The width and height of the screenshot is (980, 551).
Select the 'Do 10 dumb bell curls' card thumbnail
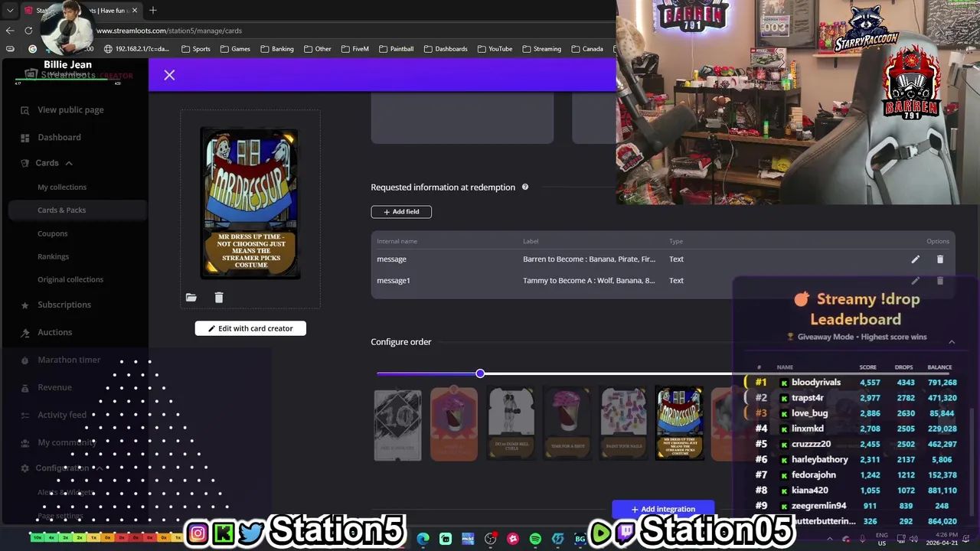(x=511, y=424)
